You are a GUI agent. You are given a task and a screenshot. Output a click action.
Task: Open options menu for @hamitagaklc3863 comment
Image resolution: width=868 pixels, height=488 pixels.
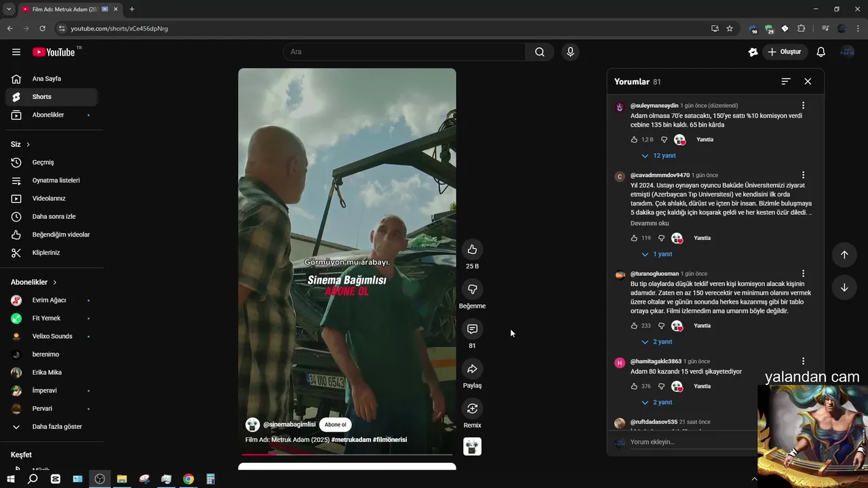(803, 361)
